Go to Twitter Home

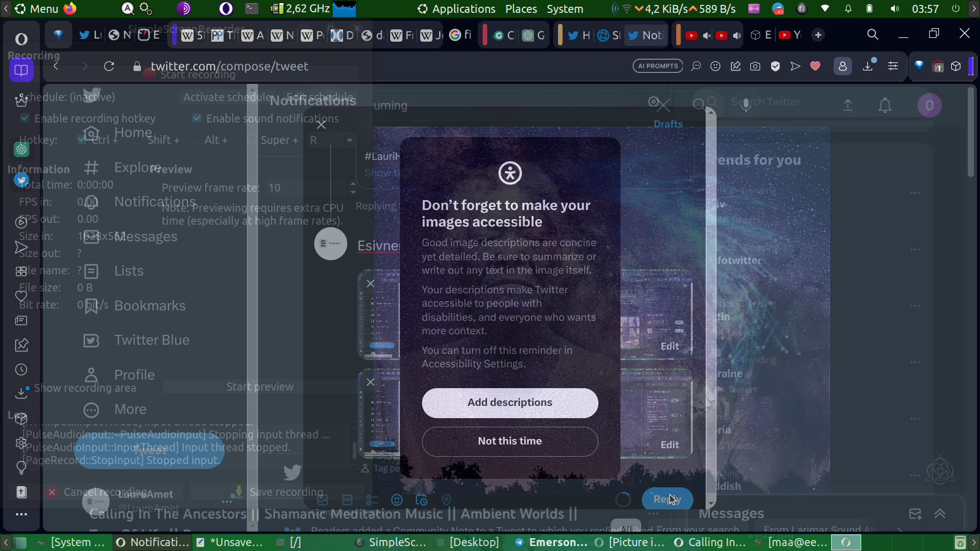pos(117,133)
